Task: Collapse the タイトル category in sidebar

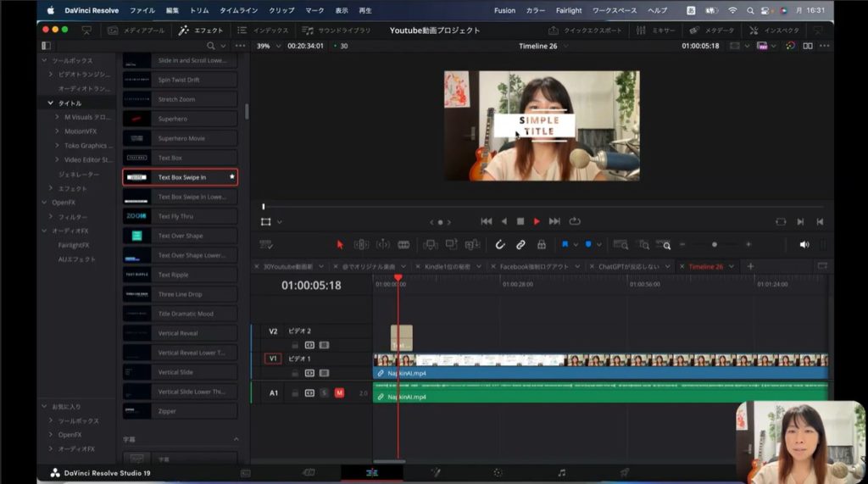Action: 51,103
